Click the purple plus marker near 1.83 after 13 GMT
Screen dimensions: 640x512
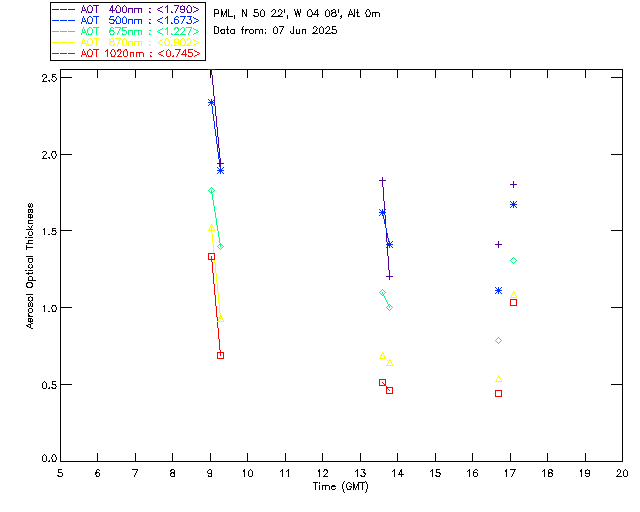click(x=382, y=180)
